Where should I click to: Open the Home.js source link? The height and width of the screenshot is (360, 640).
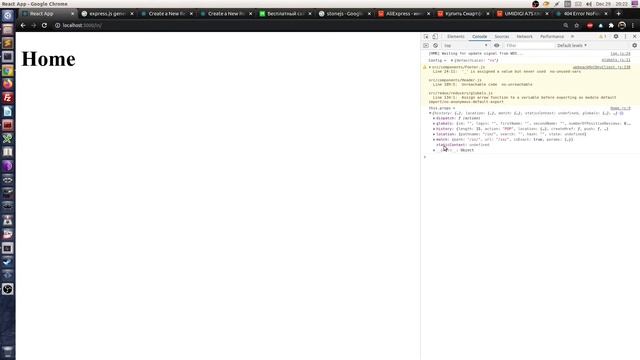[620, 108]
